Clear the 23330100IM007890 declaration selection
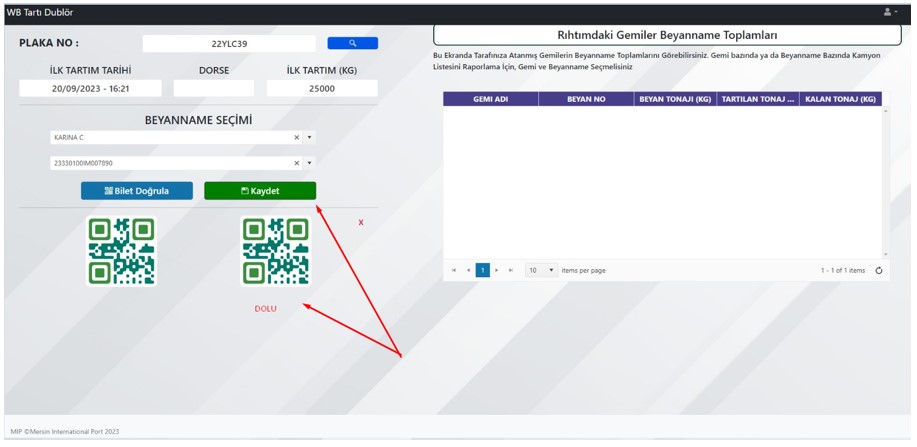The image size is (917, 447). coord(296,163)
